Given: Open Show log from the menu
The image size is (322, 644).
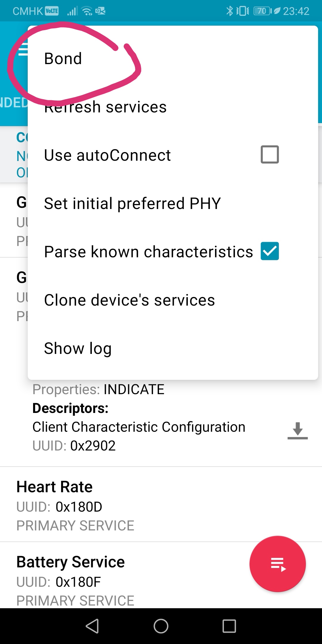Looking at the screenshot, I should point(78,348).
